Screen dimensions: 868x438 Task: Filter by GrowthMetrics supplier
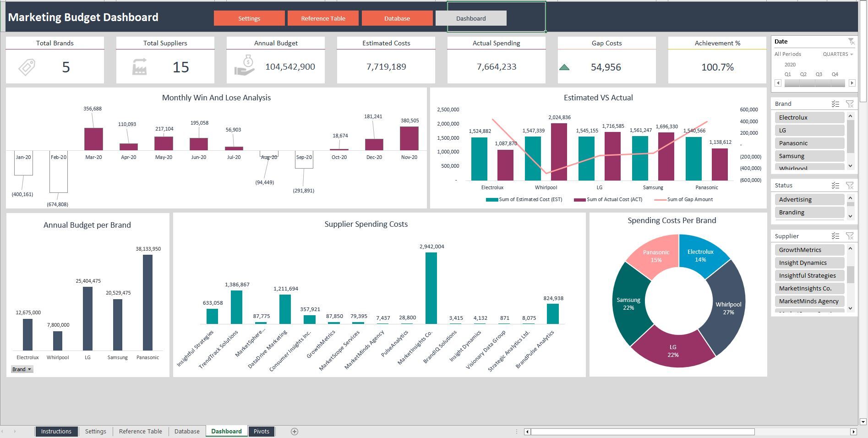point(809,250)
